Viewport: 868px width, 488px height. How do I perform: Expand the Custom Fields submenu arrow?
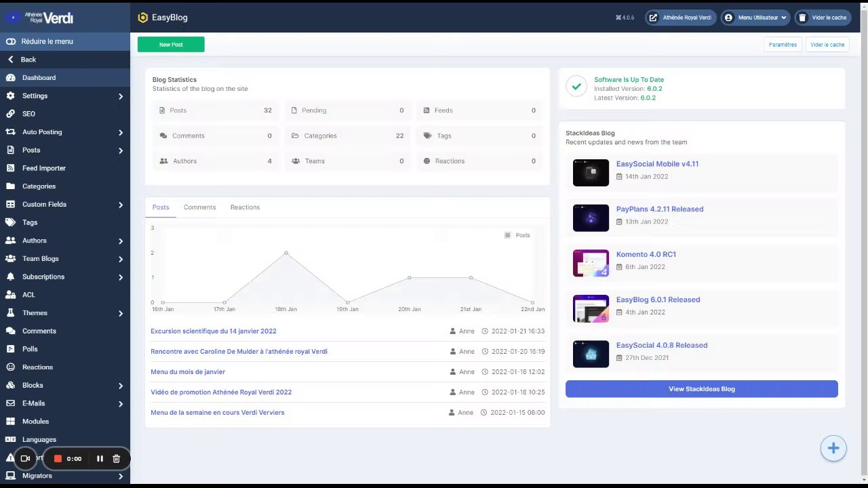[x=121, y=205]
